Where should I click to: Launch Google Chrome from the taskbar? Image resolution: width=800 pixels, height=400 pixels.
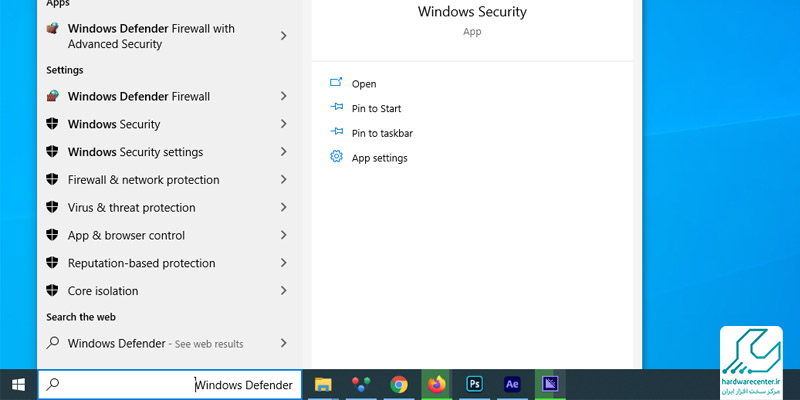point(398,384)
